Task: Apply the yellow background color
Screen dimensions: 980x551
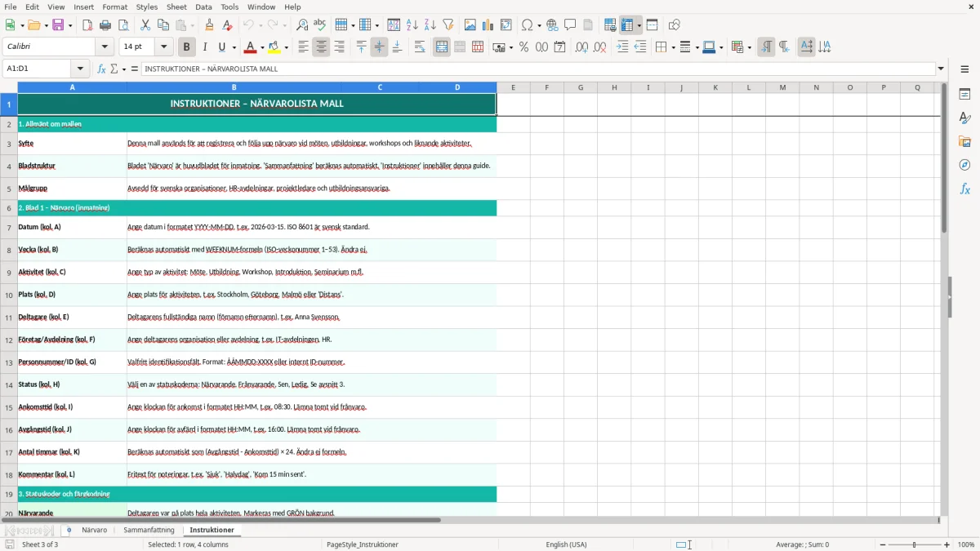Action: click(274, 47)
